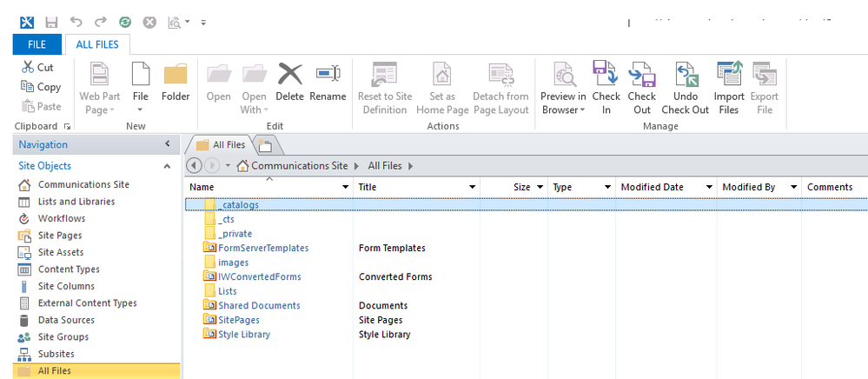The height and width of the screenshot is (379, 868).
Task: Open Site Groups in navigation
Action: [x=63, y=337]
